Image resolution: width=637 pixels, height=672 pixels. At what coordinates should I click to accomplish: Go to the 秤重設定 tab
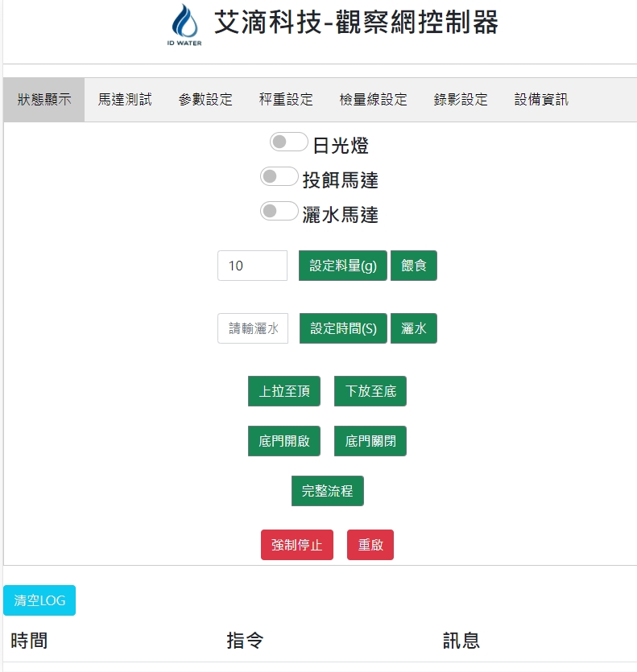pyautogui.click(x=286, y=100)
